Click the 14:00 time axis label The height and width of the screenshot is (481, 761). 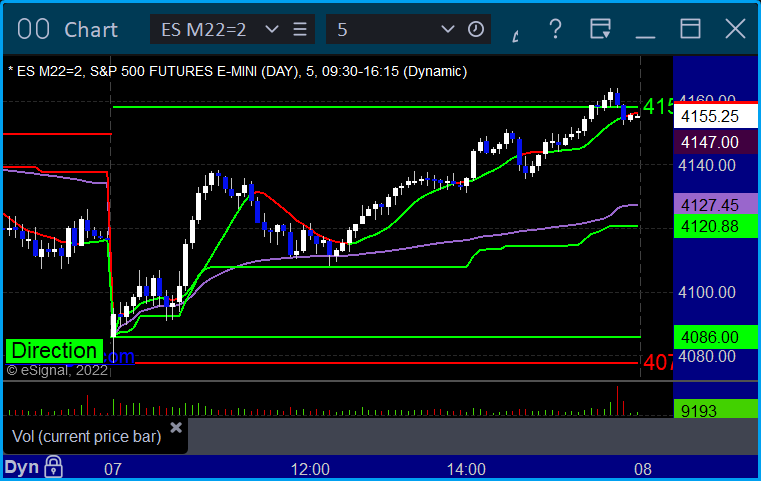466,469
